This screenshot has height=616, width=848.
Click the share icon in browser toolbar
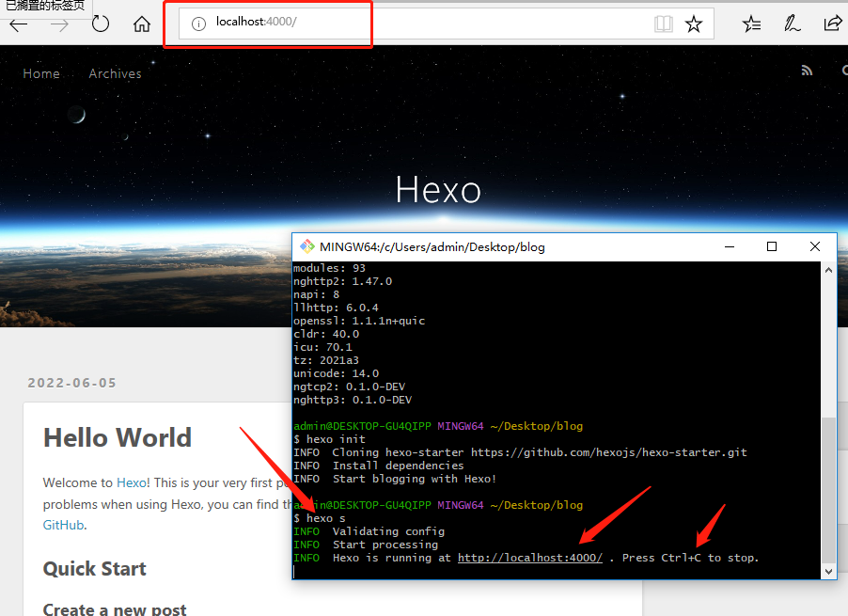(833, 24)
